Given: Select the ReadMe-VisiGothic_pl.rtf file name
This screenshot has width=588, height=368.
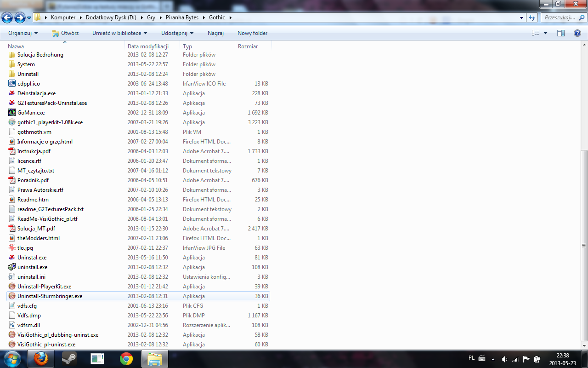Looking at the screenshot, I should pyautogui.click(x=47, y=219).
